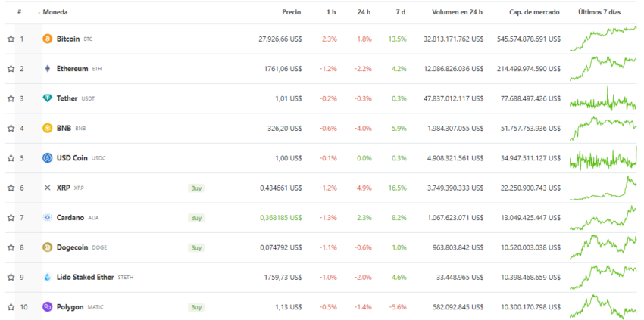Click the XRP logo icon
The width and height of the screenshot is (644, 320).
pos(47,188)
